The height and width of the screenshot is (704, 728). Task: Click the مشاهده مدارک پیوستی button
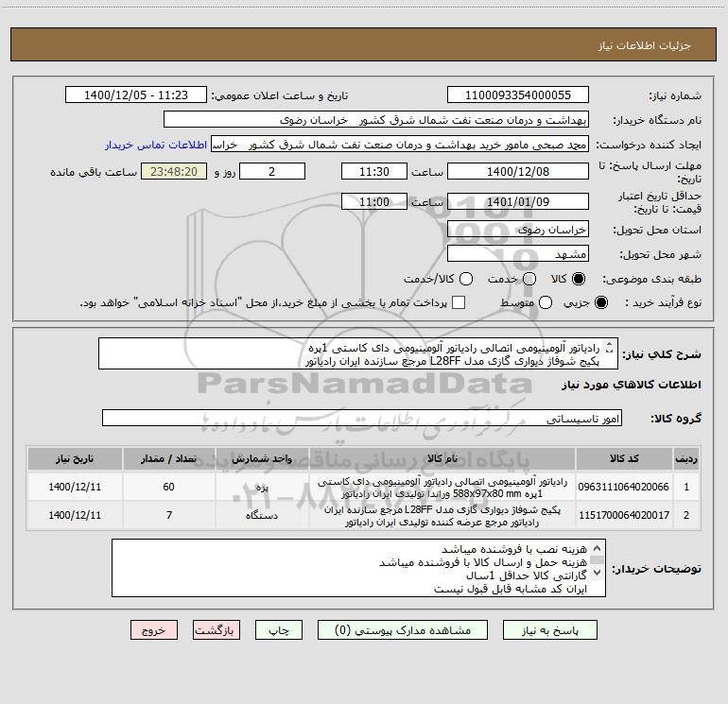[403, 630]
